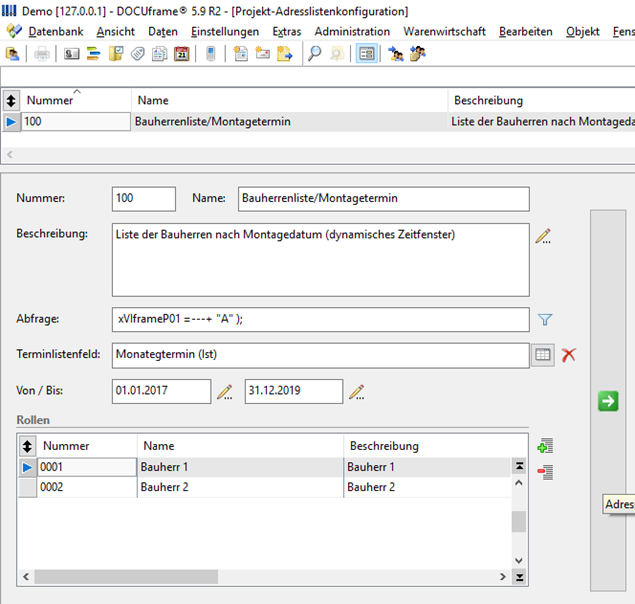Click the Abfrage field with xVIframeP01
This screenshot has width=635, height=604.
321,319
